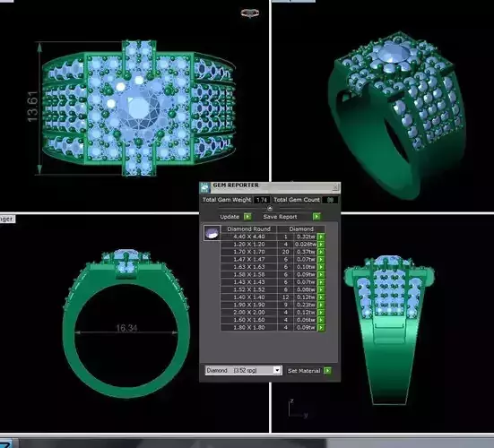Click the green arrow next to Save Report

(x=316, y=216)
